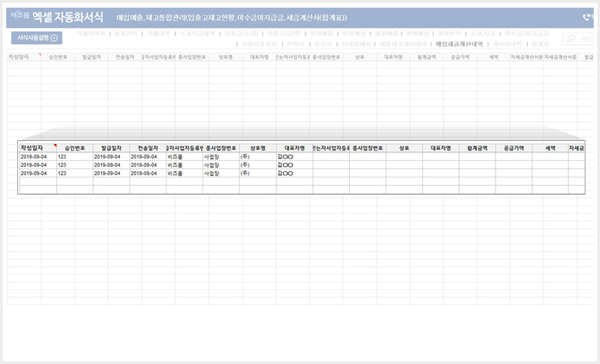Open the 서식사용설명 guide button
600x364 pixels.
click(37, 38)
